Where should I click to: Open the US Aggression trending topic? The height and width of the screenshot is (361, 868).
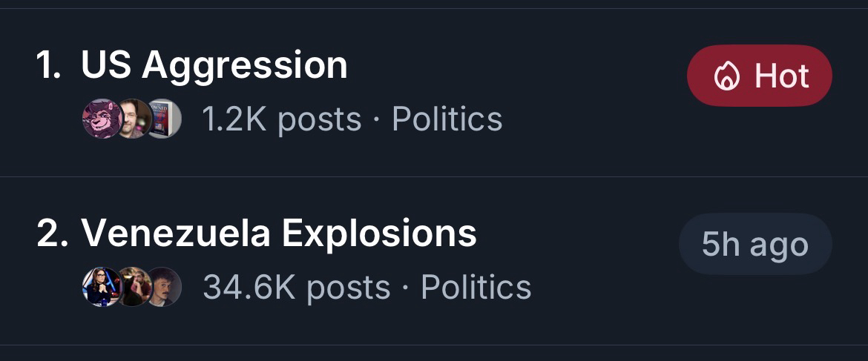pyautogui.click(x=214, y=65)
